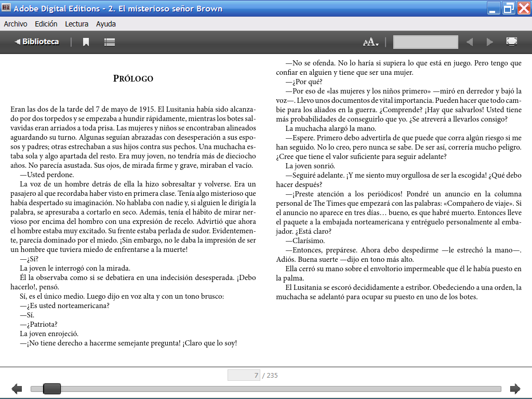Click the total page count 235
The image size is (532, 399).
coord(272,375)
